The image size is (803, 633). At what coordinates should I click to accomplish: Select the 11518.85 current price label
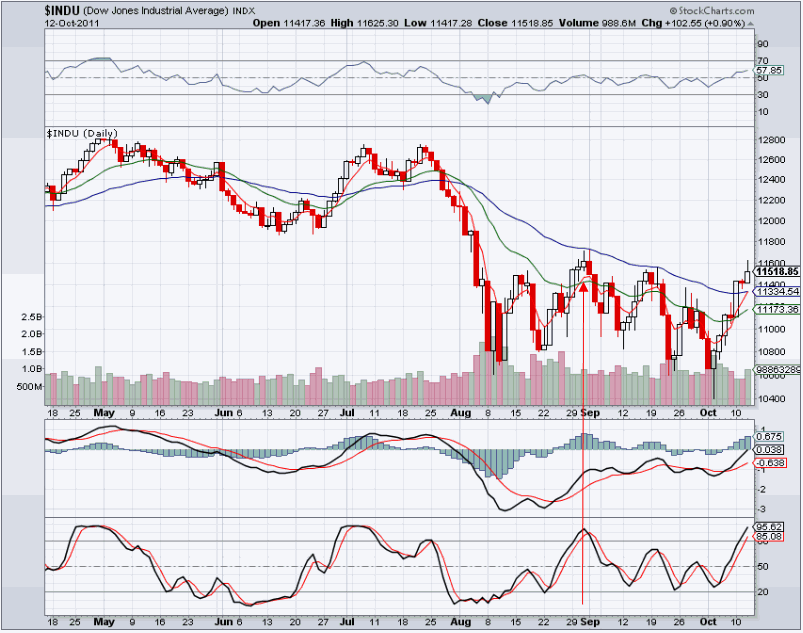point(777,271)
